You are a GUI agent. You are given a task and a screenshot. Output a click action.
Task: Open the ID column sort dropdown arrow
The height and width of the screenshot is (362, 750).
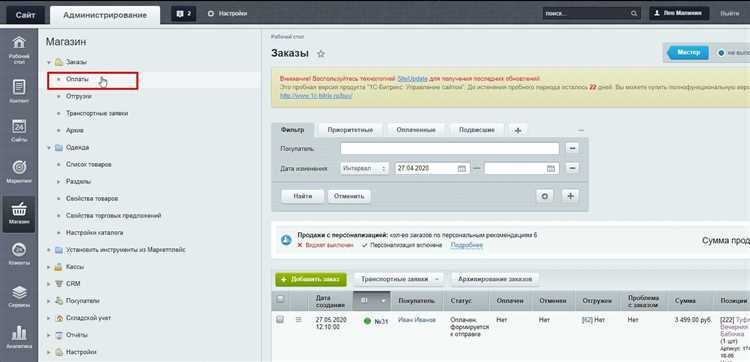tap(383, 300)
